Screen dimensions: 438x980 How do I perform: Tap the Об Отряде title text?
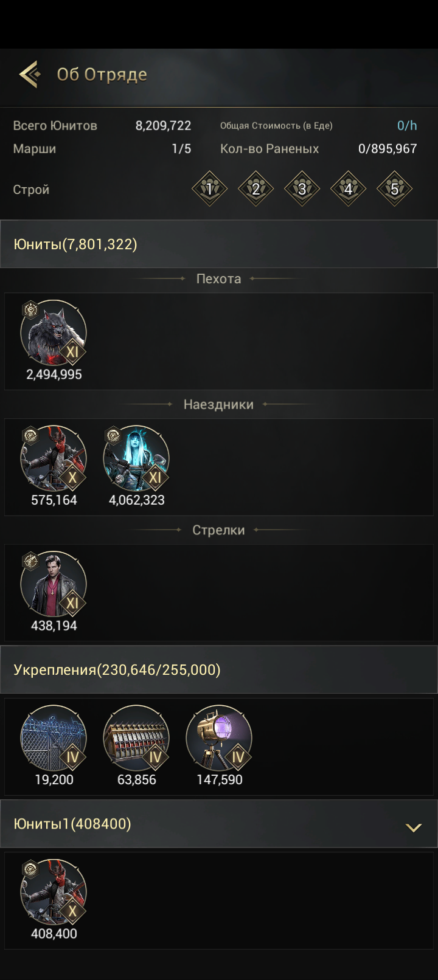click(102, 74)
